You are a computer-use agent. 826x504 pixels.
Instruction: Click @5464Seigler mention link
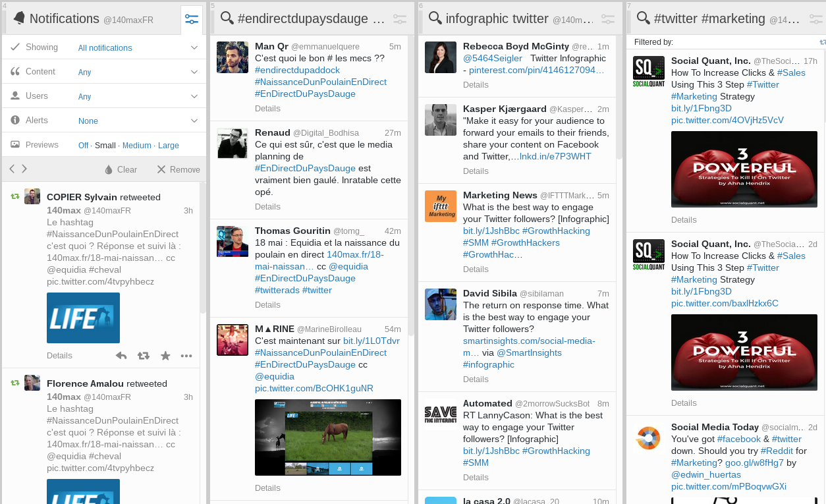493,58
